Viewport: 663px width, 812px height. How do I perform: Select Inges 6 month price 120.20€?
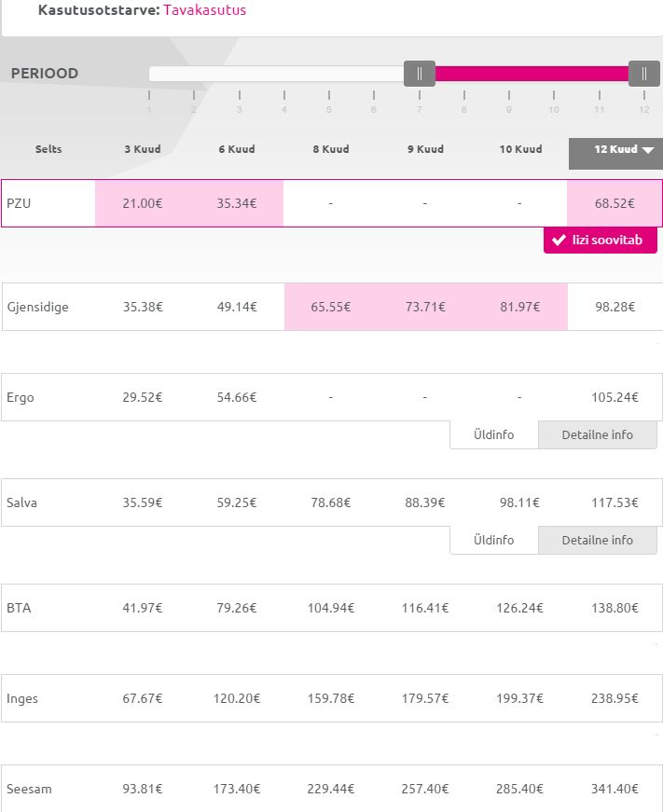[x=237, y=698]
